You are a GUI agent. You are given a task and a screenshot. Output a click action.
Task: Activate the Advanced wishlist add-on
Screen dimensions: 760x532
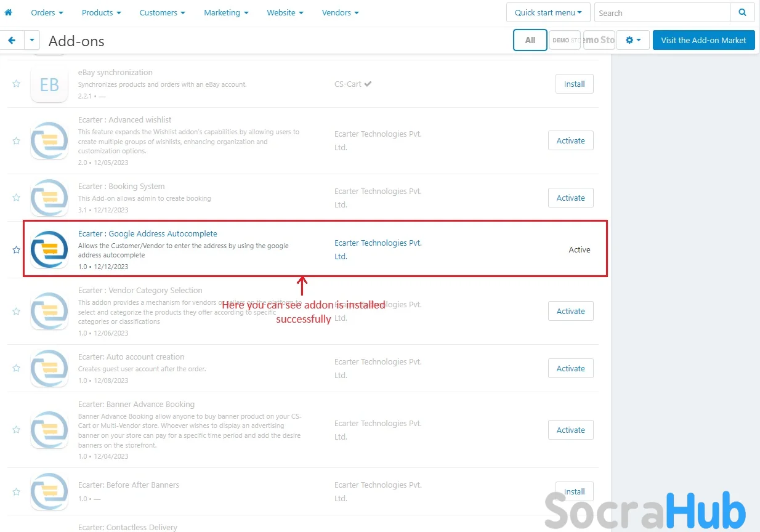[571, 140]
